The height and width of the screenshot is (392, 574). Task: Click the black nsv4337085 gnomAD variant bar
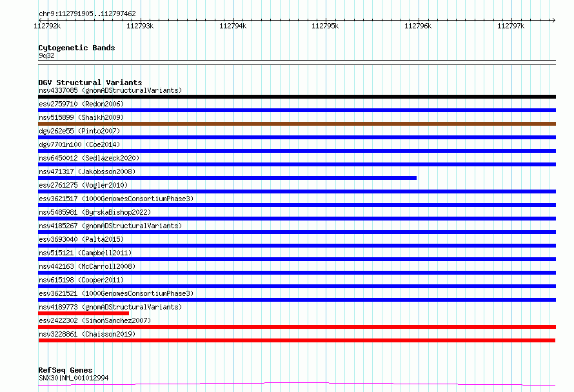[x=297, y=97]
